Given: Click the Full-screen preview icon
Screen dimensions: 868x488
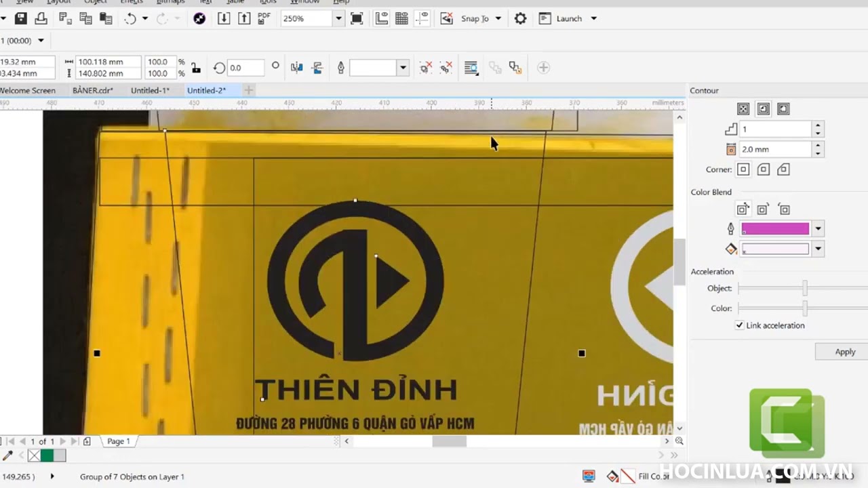Looking at the screenshot, I should point(357,19).
